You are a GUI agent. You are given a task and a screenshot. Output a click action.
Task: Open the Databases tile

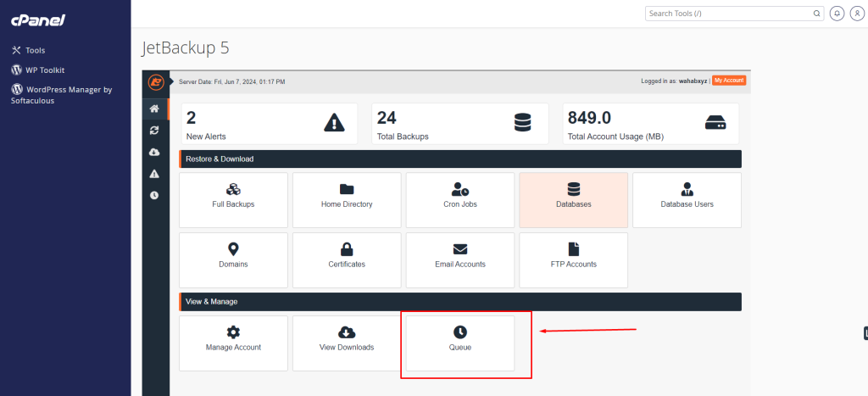click(573, 199)
